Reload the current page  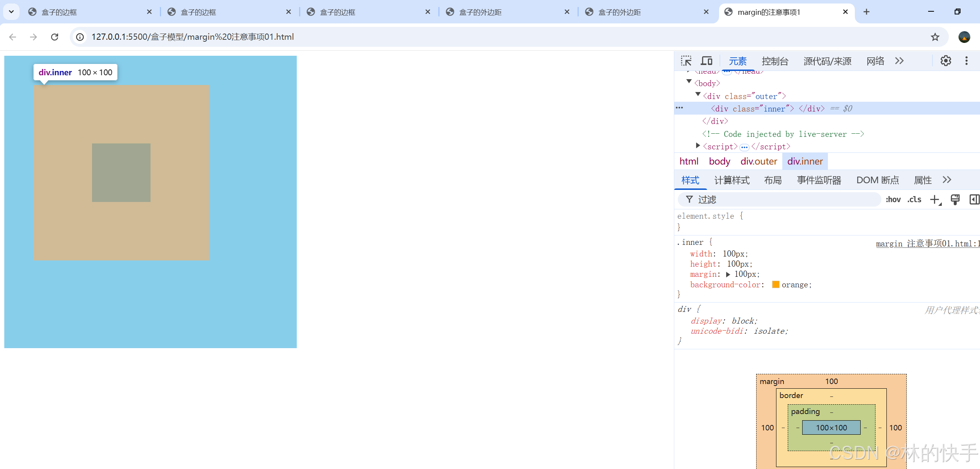[x=55, y=37]
